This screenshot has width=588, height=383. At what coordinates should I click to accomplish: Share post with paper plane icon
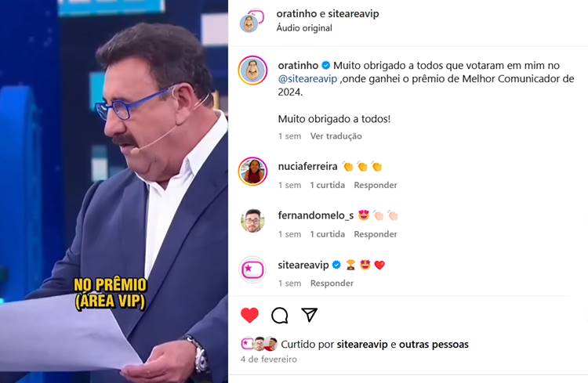coord(310,315)
